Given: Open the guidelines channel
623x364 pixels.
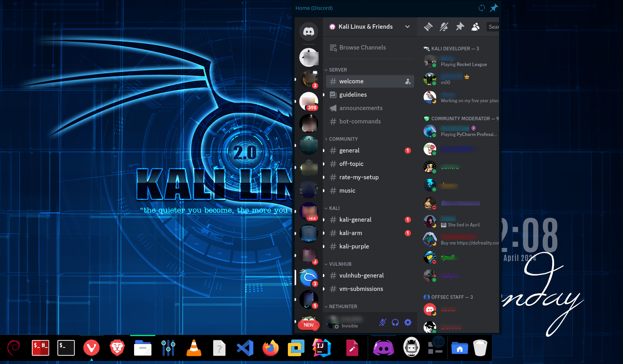Looking at the screenshot, I should [370, 95].
